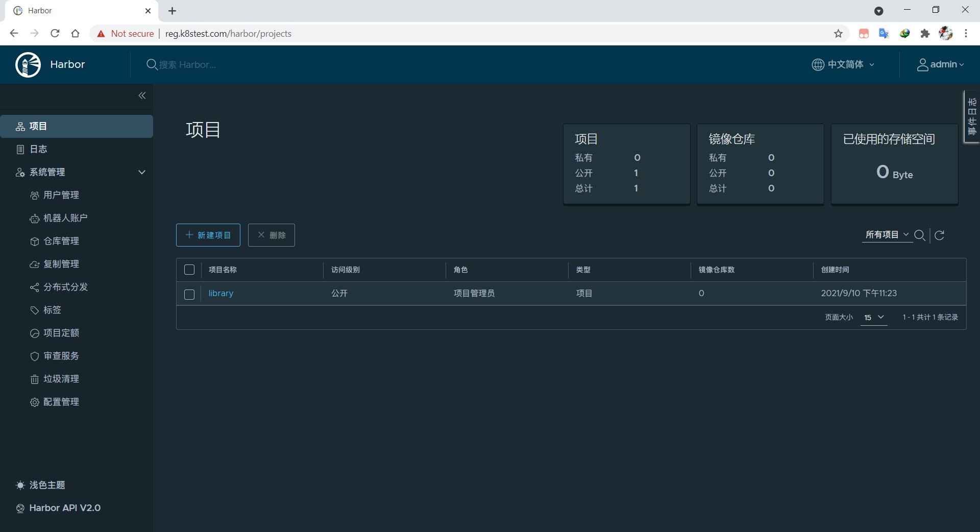Click the 公开 access level cell

pos(339,293)
